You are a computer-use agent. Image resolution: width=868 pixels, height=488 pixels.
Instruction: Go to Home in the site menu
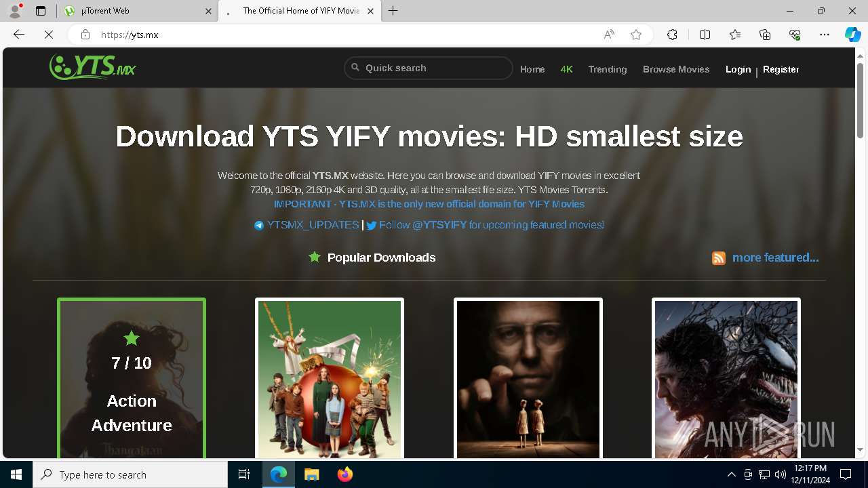(532, 69)
